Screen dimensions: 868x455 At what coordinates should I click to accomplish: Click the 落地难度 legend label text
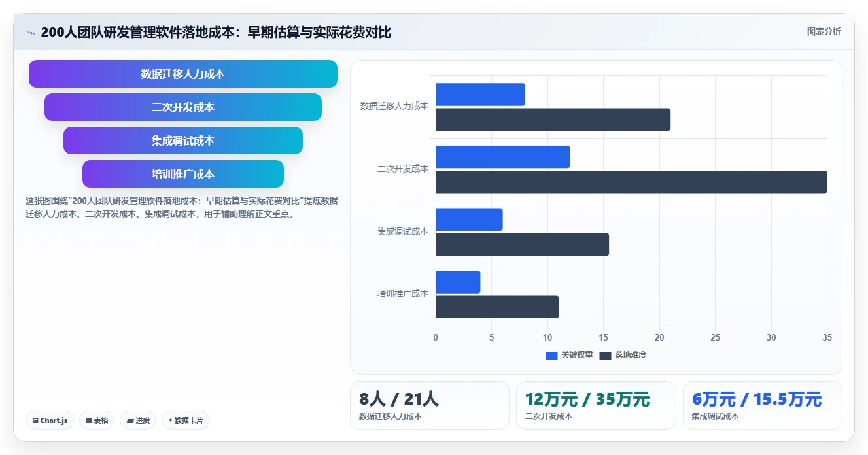(x=631, y=355)
